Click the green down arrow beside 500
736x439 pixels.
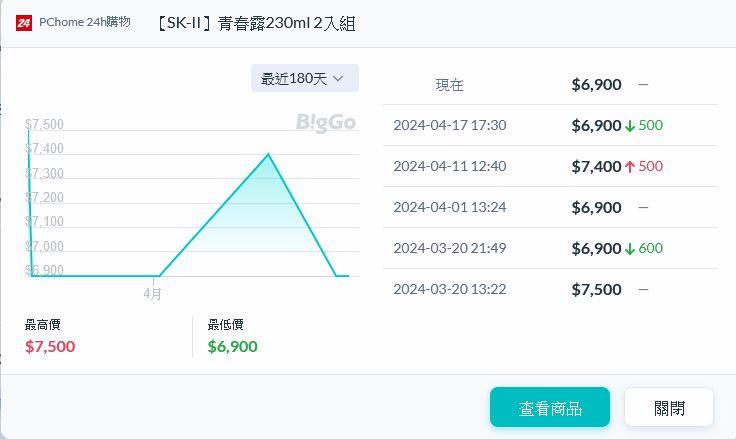click(630, 126)
